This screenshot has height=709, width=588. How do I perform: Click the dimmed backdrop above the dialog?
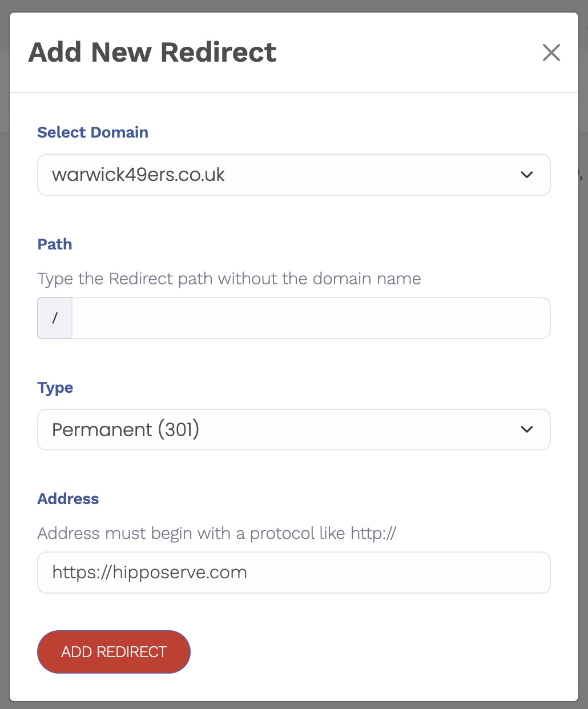click(293, 5)
